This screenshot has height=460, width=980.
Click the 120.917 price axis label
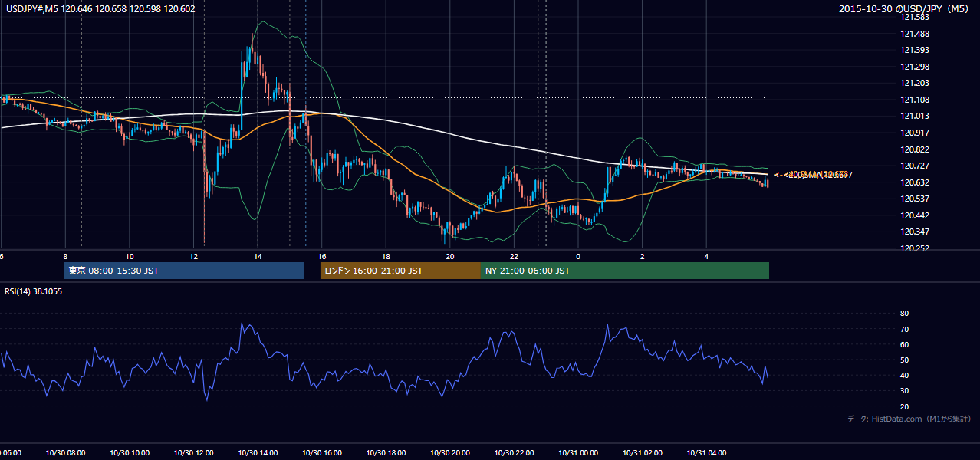point(914,133)
